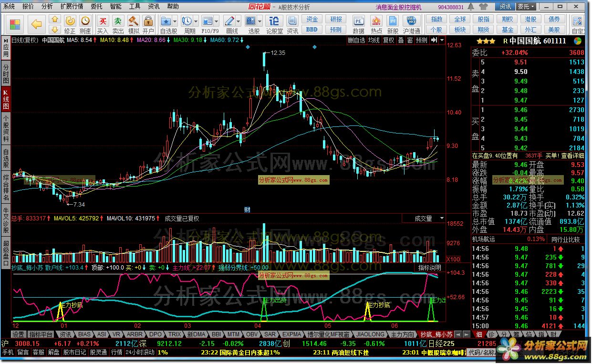Open the 委托 dropdown in title bar

pos(526,7)
